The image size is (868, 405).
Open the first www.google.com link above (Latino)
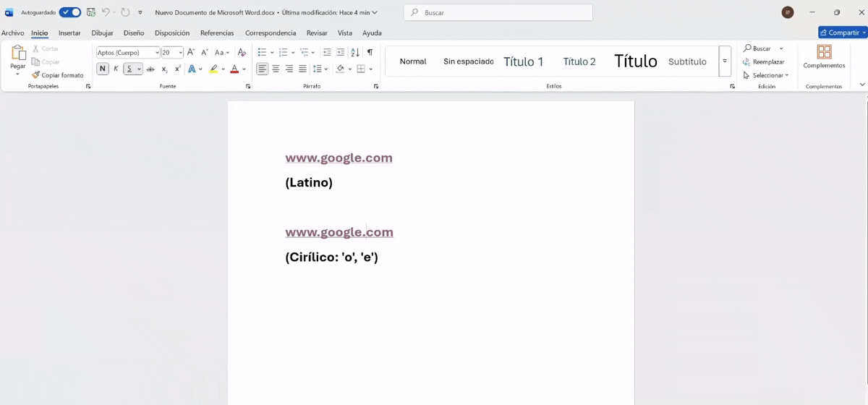pyautogui.click(x=339, y=158)
